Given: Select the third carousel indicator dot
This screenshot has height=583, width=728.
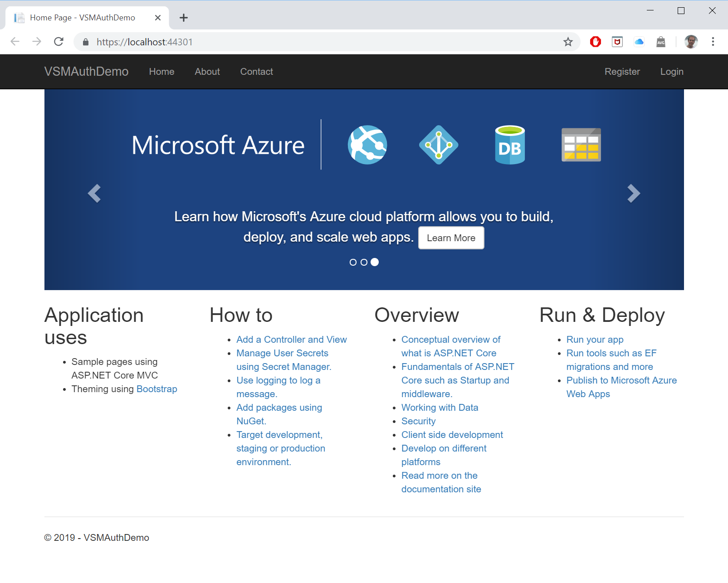Looking at the screenshot, I should (375, 262).
